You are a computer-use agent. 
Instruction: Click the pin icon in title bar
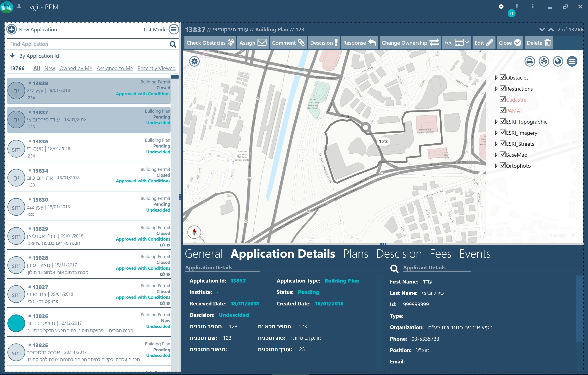[x=19, y=7]
